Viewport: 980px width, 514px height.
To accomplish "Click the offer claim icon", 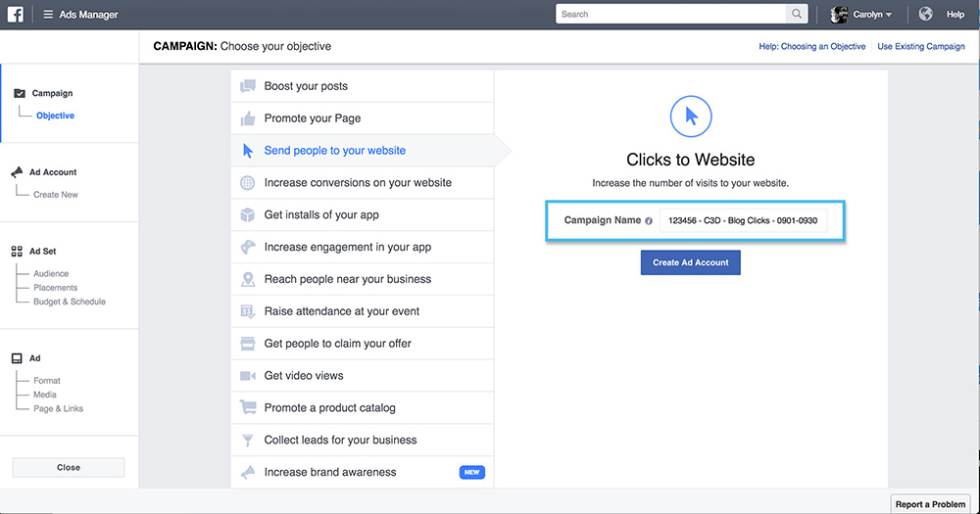I will tap(248, 344).
